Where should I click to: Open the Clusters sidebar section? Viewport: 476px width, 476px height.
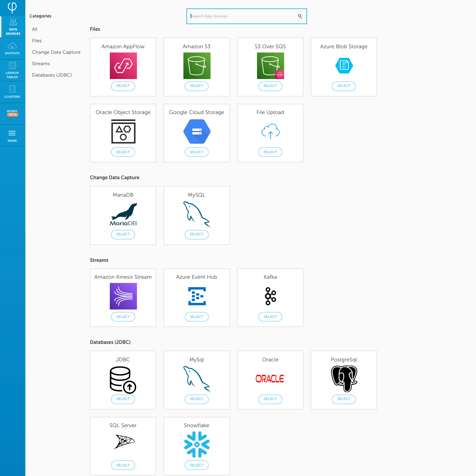(13, 92)
